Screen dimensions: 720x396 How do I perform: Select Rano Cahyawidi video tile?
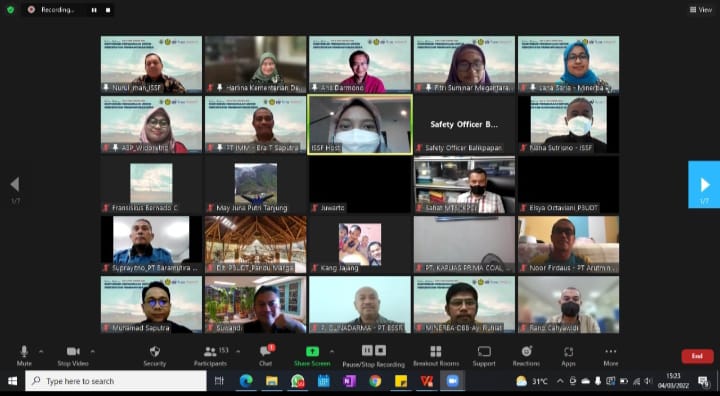568,304
